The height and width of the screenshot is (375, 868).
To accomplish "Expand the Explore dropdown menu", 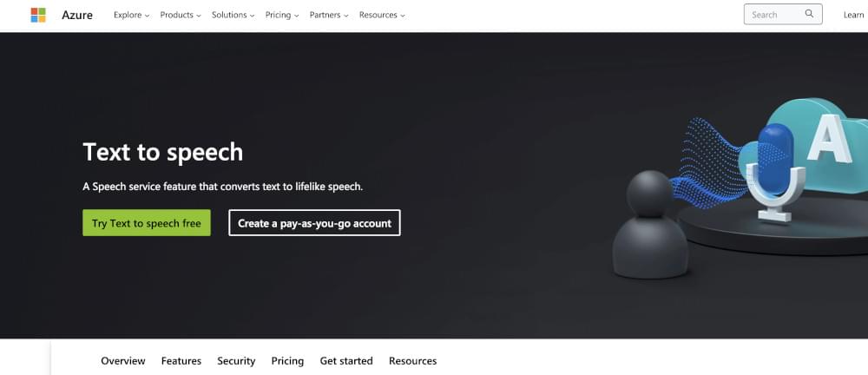I will (x=131, y=15).
